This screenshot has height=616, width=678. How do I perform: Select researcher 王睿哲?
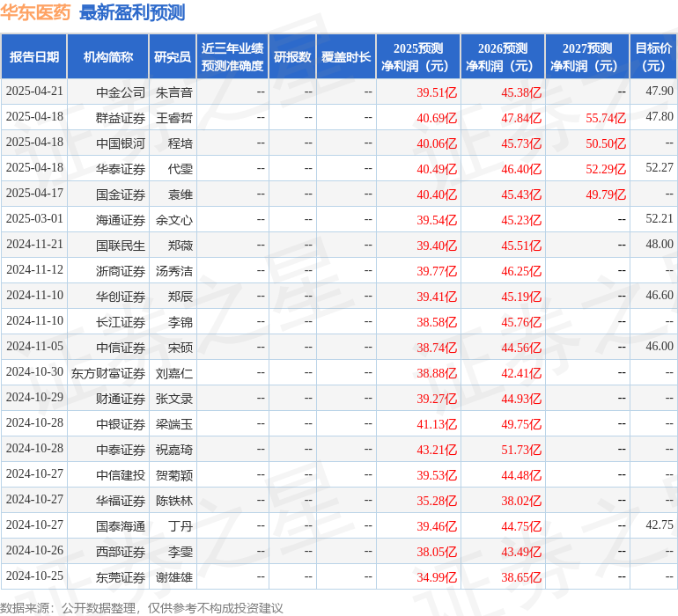(x=173, y=118)
